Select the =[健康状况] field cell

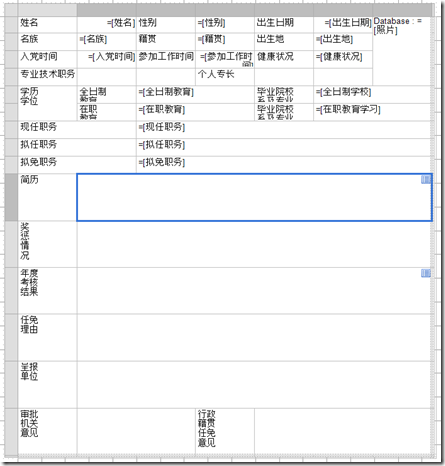click(x=343, y=59)
